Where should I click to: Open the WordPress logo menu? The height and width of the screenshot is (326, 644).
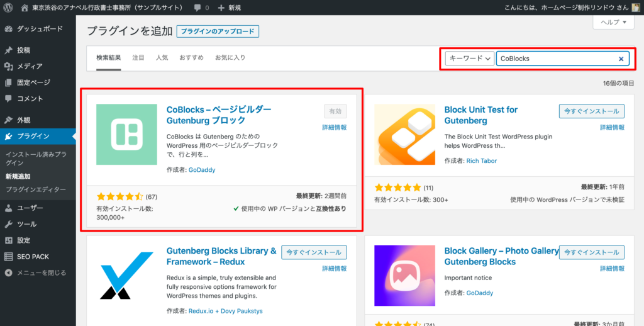pyautogui.click(x=8, y=8)
